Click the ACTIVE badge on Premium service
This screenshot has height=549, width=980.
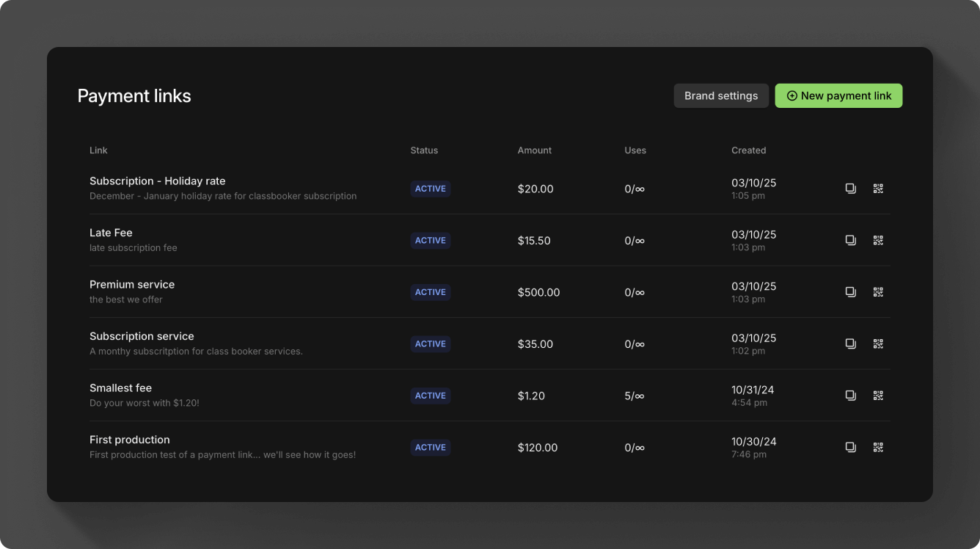pyautogui.click(x=430, y=291)
